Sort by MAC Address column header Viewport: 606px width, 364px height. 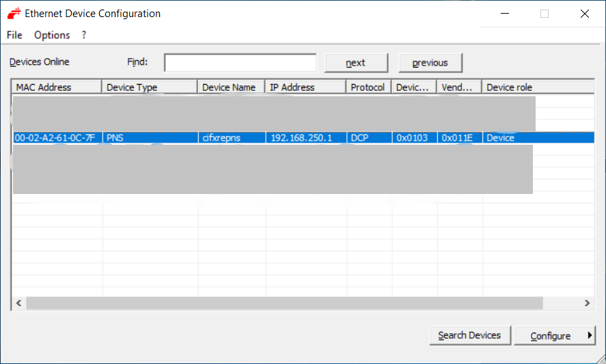click(x=57, y=87)
